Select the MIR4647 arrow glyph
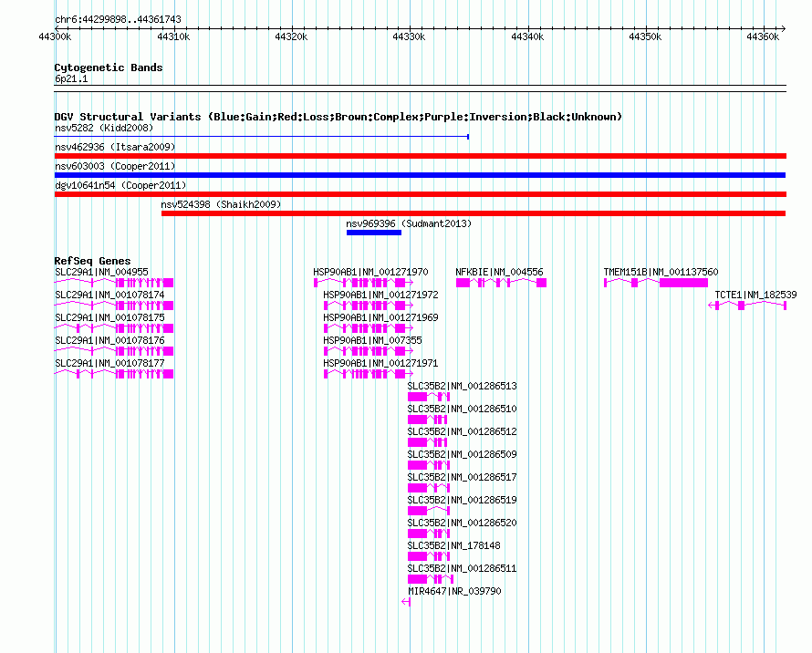Viewport: 812px width, 653px height. [x=406, y=602]
